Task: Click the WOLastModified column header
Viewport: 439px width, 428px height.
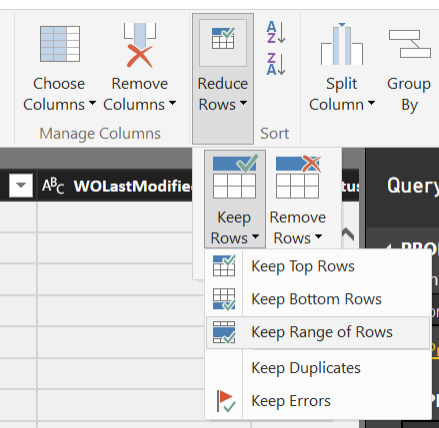Action: [115, 186]
